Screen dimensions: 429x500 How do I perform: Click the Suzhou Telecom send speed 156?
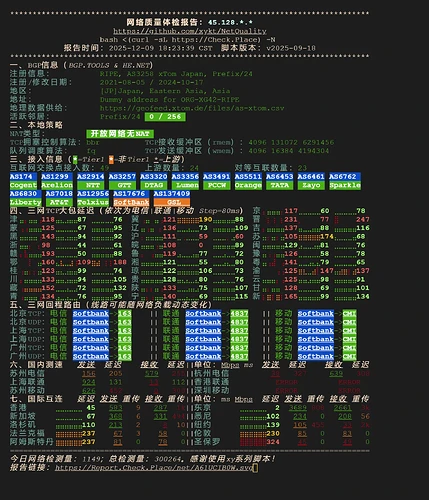pyautogui.click(x=89, y=374)
